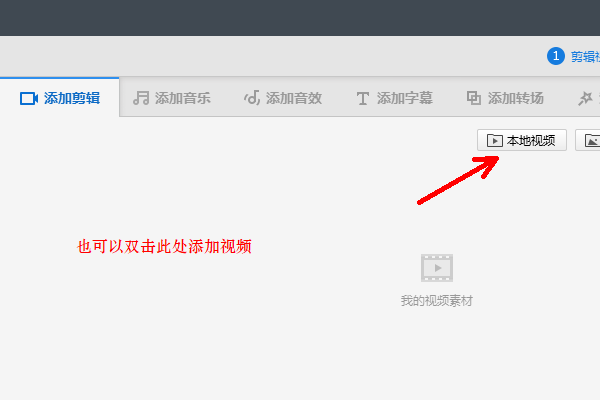Click the T subtitle icon for 添加字幕
Image resolution: width=600 pixels, height=400 pixels.
(363, 98)
